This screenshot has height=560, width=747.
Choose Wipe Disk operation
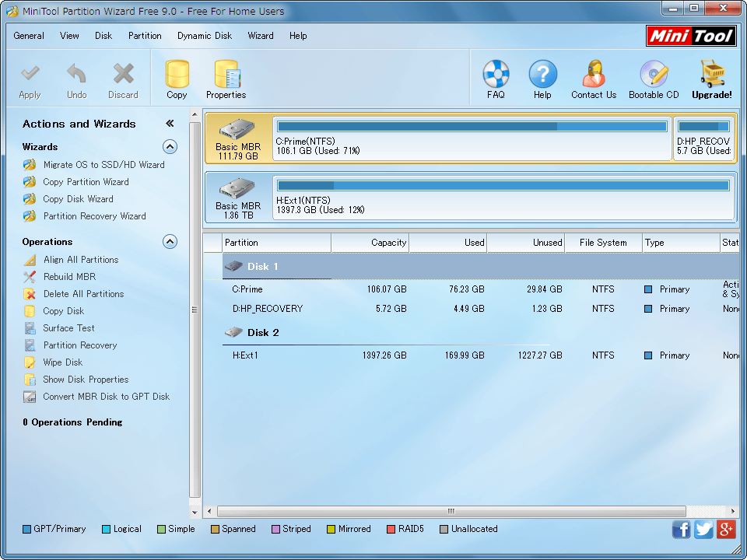[62, 362]
